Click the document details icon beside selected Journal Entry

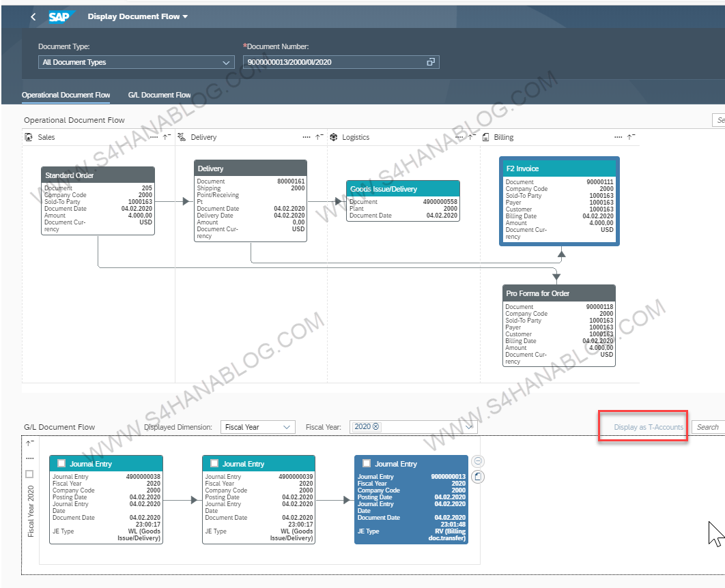(x=478, y=476)
